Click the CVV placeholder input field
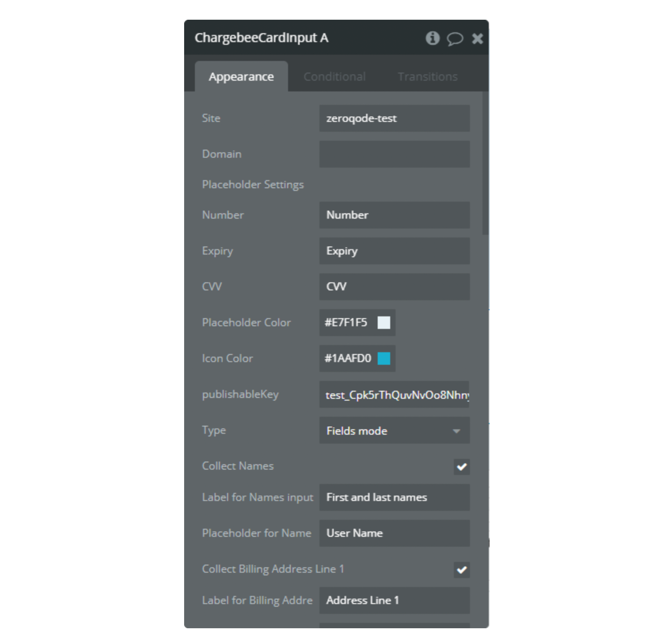Viewport: 672px width, 639px height. 394,286
